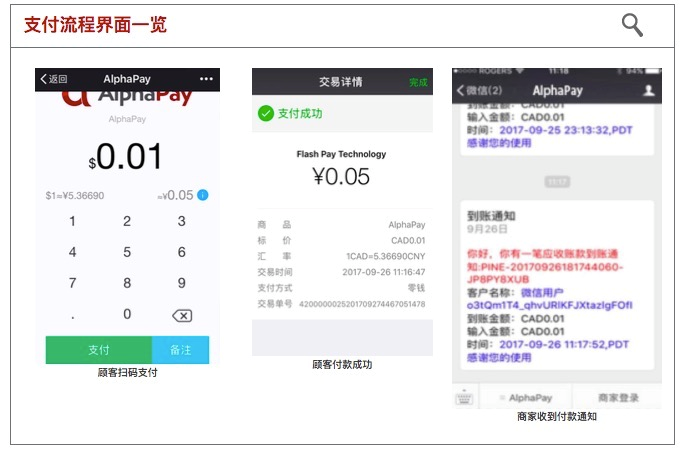Tap keypad digit 5
Viewport: 684px width, 455px height.
(127, 252)
